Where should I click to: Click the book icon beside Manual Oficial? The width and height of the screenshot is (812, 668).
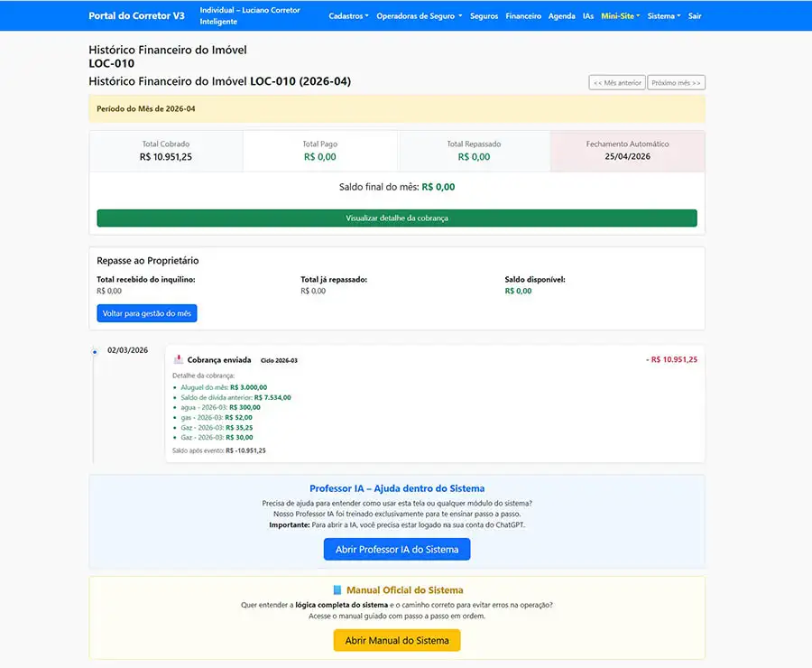coord(337,590)
